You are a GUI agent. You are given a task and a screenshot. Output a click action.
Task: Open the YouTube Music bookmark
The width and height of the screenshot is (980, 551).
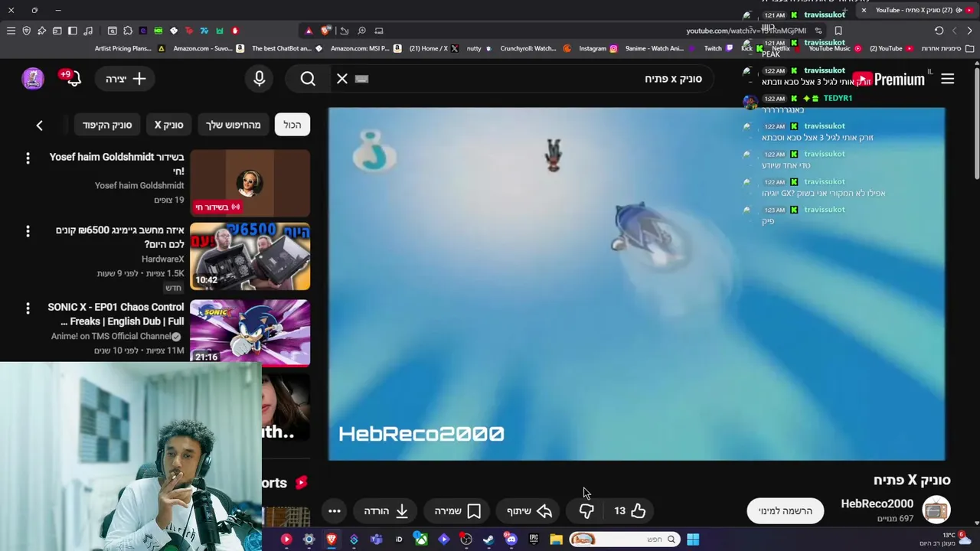(x=835, y=48)
